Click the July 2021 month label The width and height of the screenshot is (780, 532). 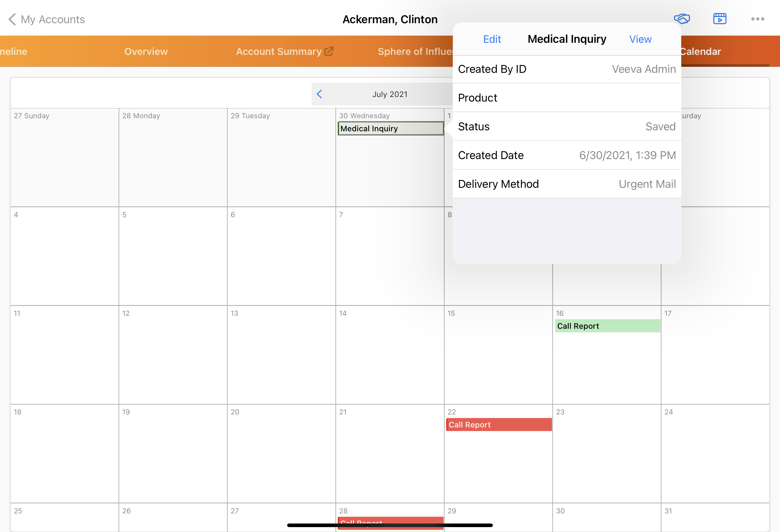tap(390, 94)
